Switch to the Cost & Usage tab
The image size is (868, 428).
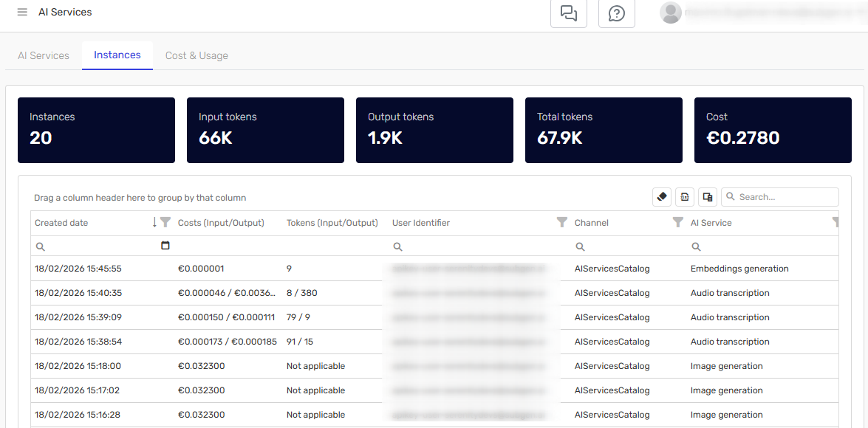click(x=197, y=55)
